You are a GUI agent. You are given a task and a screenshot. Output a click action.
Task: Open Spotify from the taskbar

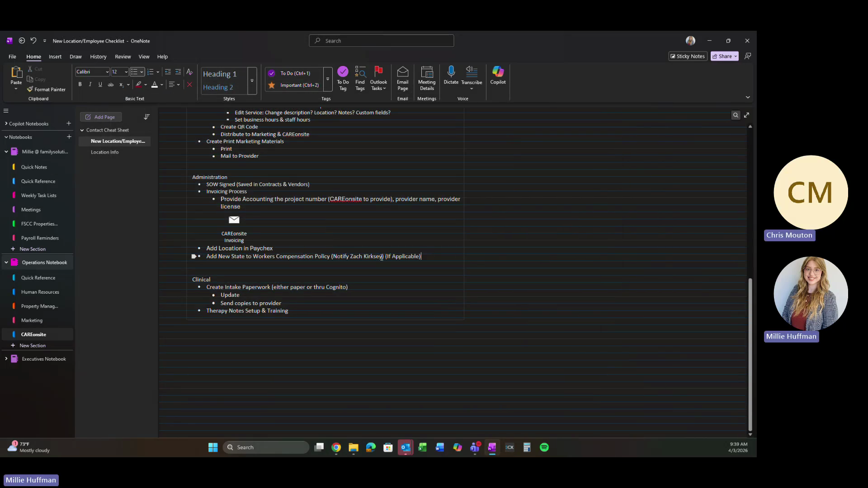point(544,447)
